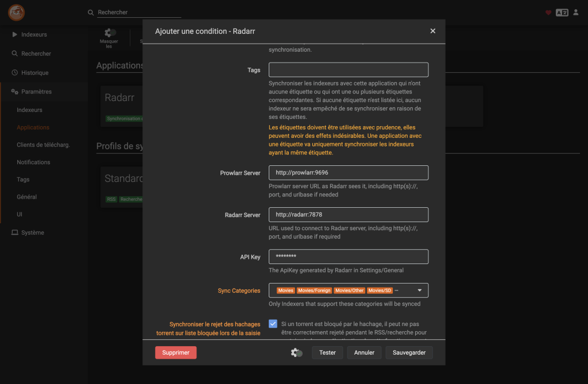Uncheck Synchroniser le rejet des hachages checkbox
The width and height of the screenshot is (588, 384).
[273, 324]
